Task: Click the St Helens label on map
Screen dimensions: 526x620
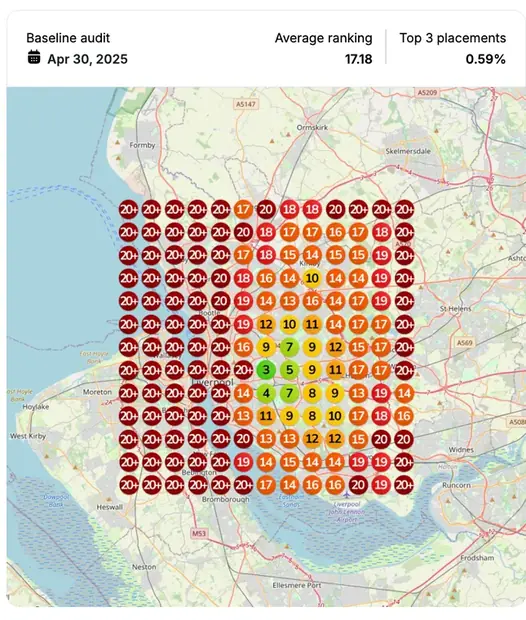Action: pyautogui.click(x=455, y=308)
